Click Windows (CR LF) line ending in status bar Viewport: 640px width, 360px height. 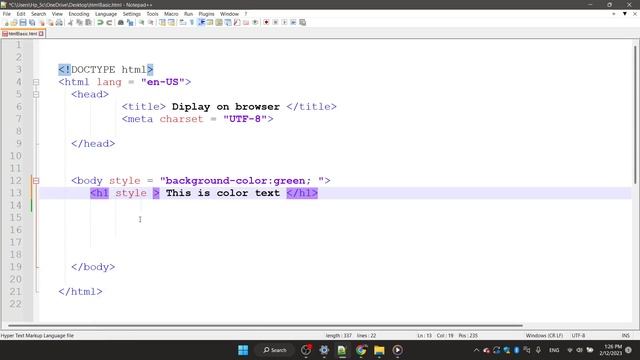coord(544,336)
